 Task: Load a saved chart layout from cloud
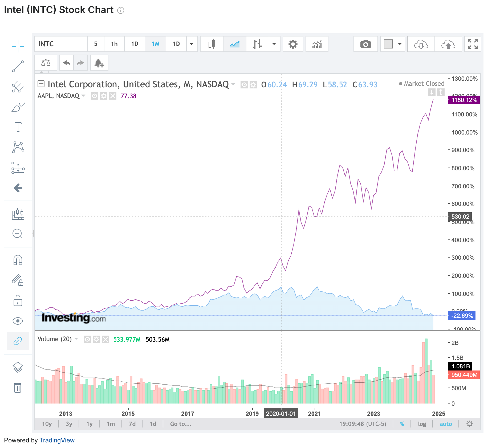[x=421, y=44]
